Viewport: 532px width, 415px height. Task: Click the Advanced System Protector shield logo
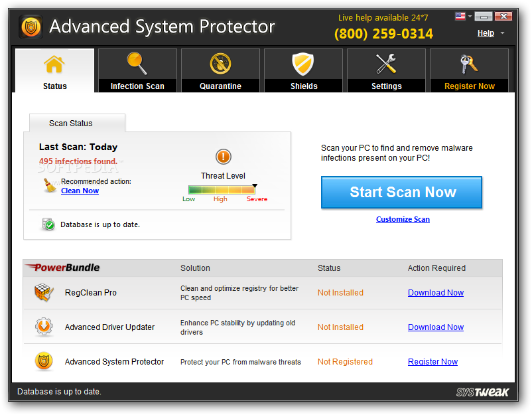pos(31,27)
